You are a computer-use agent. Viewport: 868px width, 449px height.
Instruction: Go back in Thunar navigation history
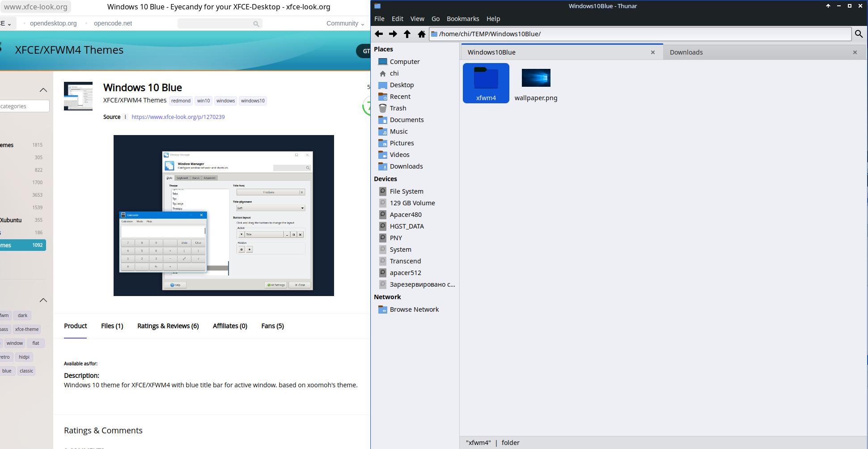[379, 34]
